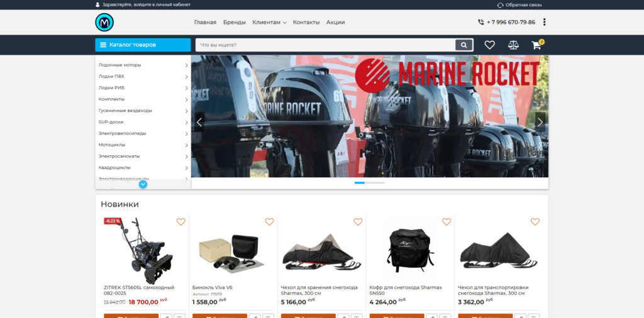
Task: Click login link in top bar
Action: click(x=146, y=5)
